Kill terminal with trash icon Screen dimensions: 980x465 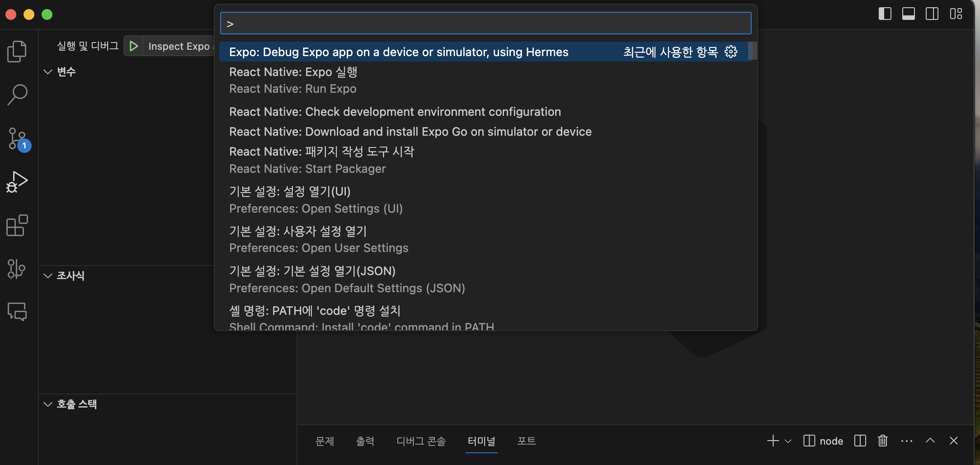[883, 441]
